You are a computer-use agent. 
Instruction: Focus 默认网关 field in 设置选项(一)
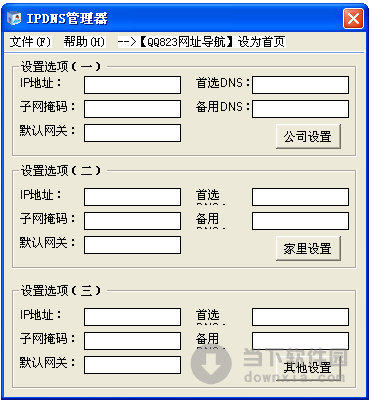133,133
